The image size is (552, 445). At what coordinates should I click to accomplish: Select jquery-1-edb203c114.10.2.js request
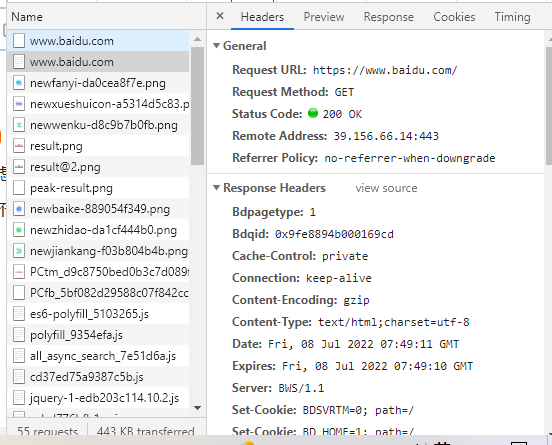[x=98, y=398]
